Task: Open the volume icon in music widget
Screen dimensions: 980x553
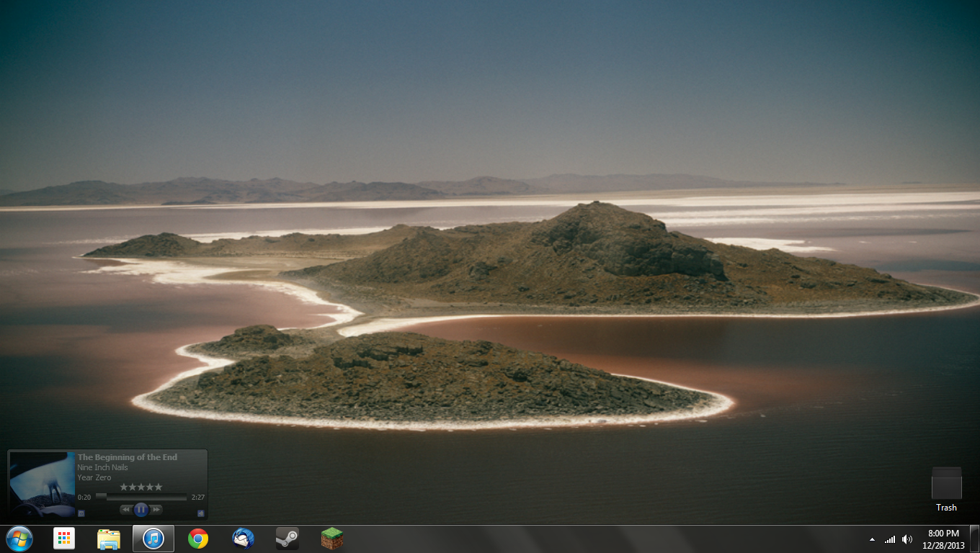Action: point(200,513)
